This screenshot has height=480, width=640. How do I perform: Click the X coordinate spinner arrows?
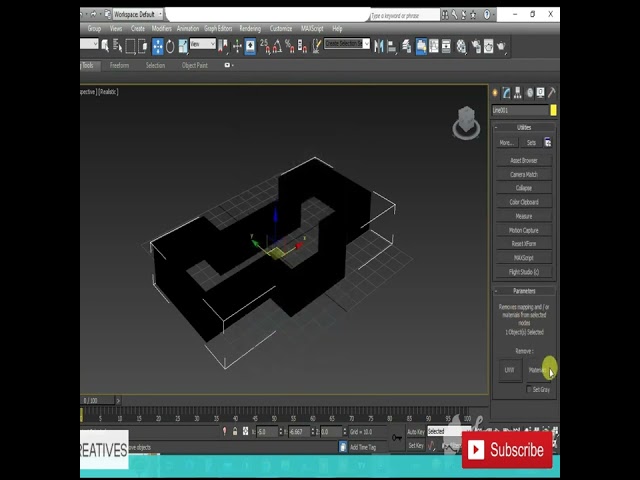[281, 432]
